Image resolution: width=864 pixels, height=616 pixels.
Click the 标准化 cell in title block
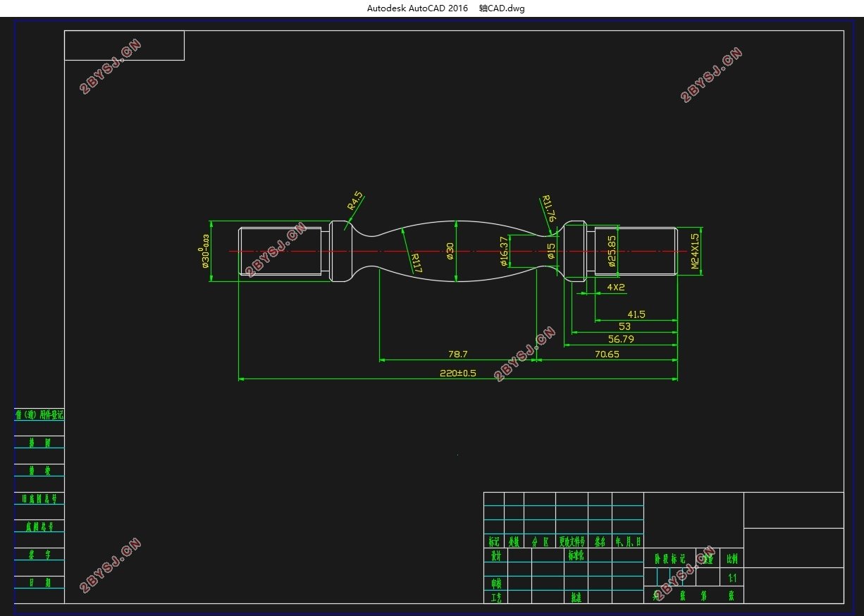(576, 555)
